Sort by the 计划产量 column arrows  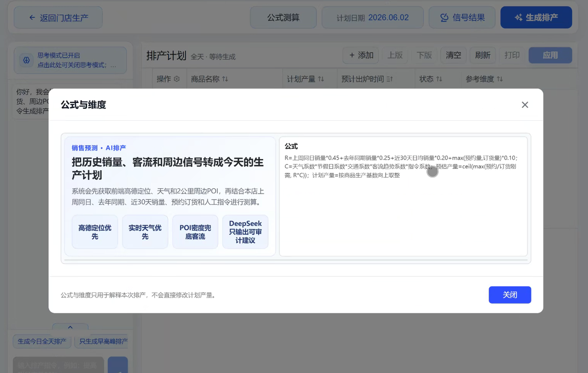tap(321, 79)
